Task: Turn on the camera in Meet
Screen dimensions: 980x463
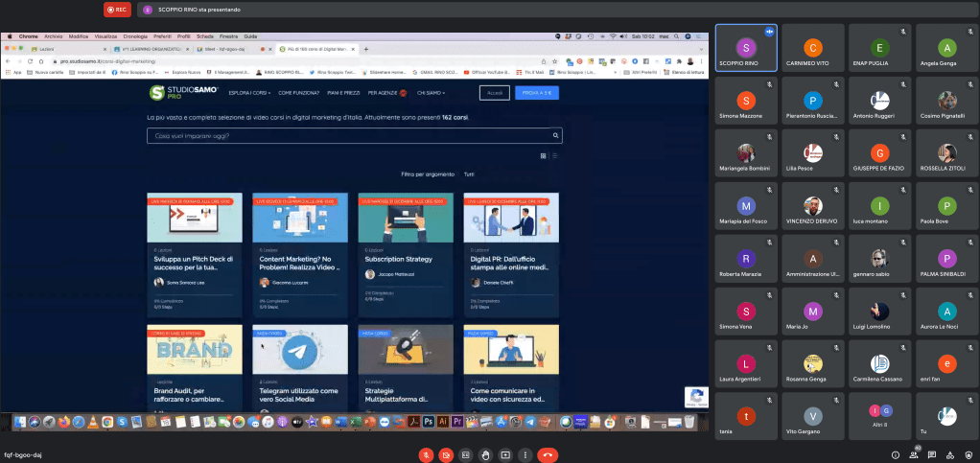Action: tap(444, 454)
